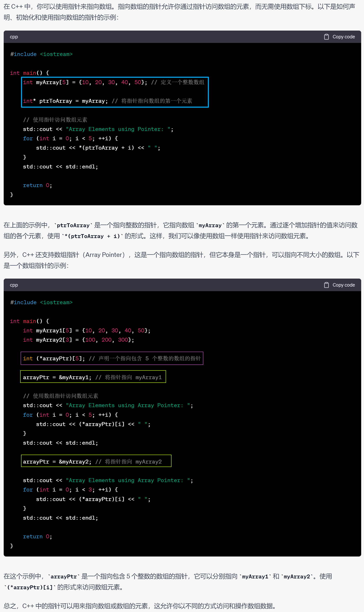Click the line 'std::cout << *(ptrToArray + i)'
The width and height of the screenshot is (364, 612).
pos(85,148)
